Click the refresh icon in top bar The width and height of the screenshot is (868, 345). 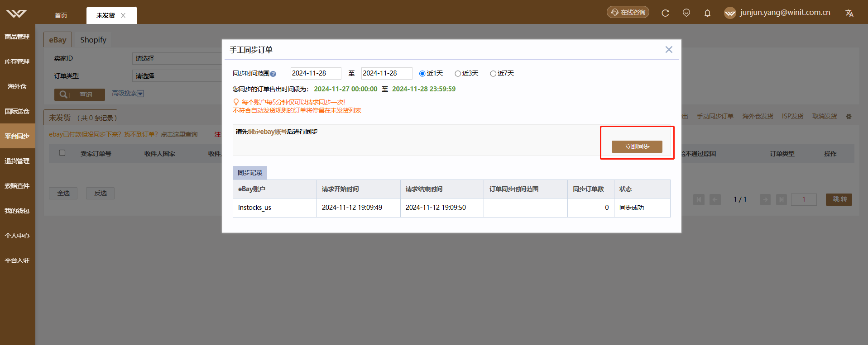pyautogui.click(x=665, y=13)
